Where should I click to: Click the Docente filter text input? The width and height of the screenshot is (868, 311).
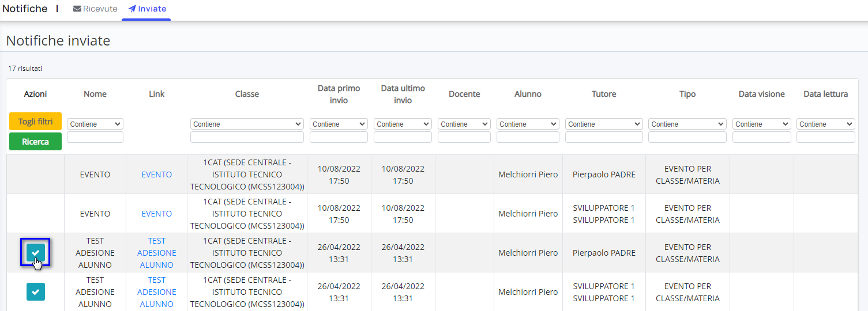click(x=464, y=137)
